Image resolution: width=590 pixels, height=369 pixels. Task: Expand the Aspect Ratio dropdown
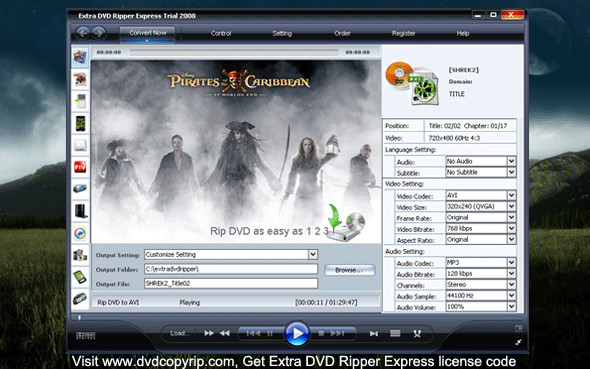click(511, 240)
